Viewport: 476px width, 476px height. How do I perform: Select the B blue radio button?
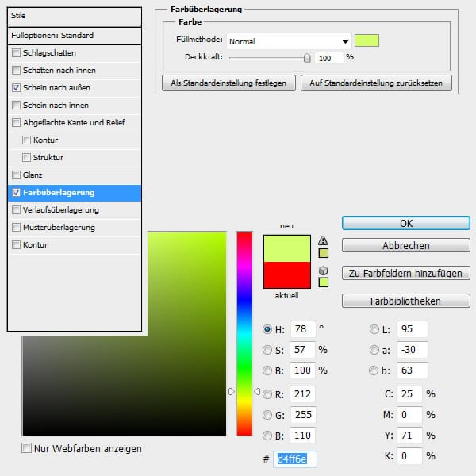click(x=267, y=436)
